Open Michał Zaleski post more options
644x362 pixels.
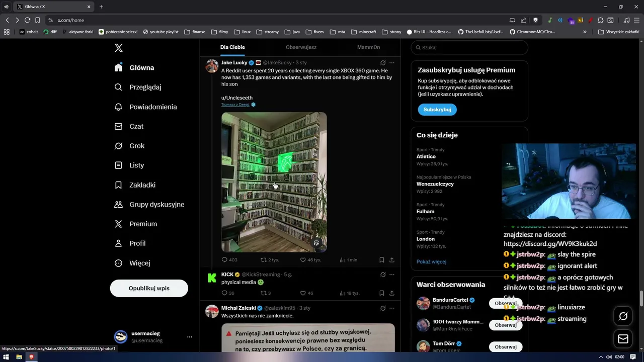click(x=391, y=308)
